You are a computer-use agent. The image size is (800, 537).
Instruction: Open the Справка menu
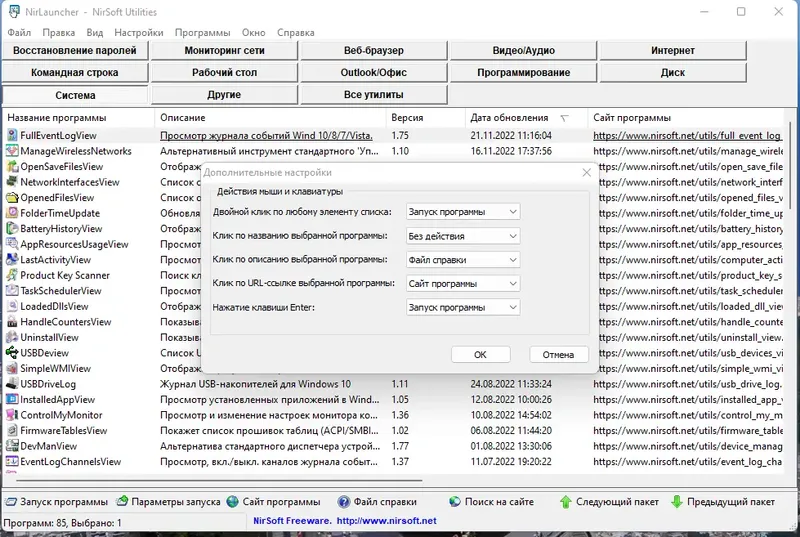click(295, 33)
